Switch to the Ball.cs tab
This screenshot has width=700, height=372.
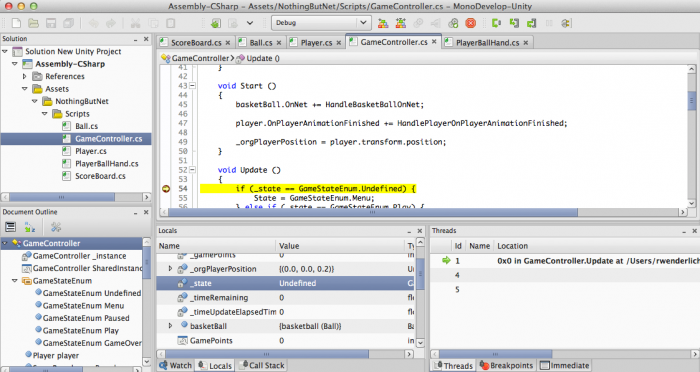[261, 43]
